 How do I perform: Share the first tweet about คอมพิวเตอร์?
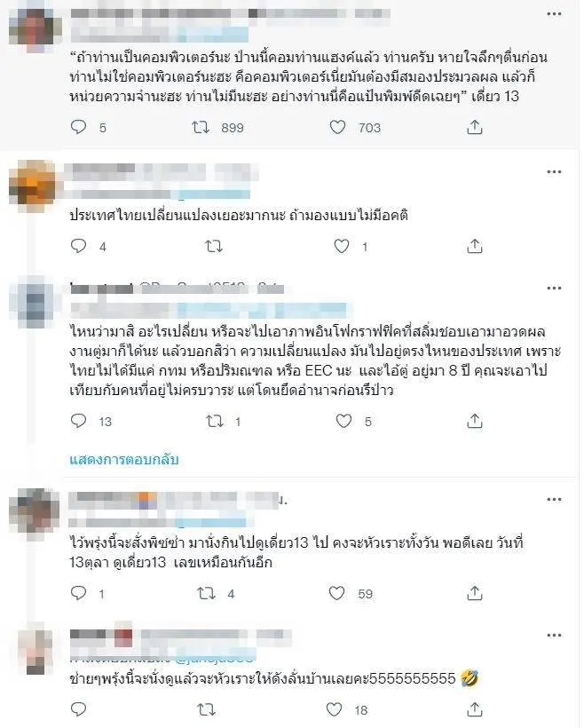475,127
